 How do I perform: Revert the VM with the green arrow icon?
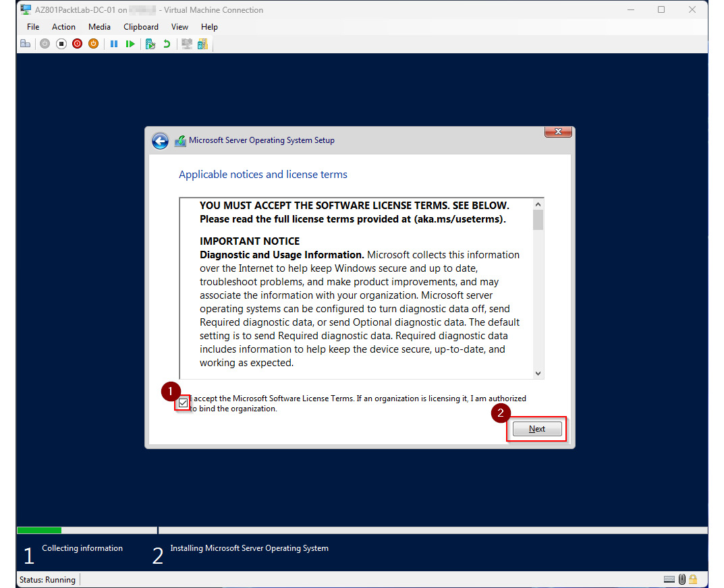[x=167, y=44]
